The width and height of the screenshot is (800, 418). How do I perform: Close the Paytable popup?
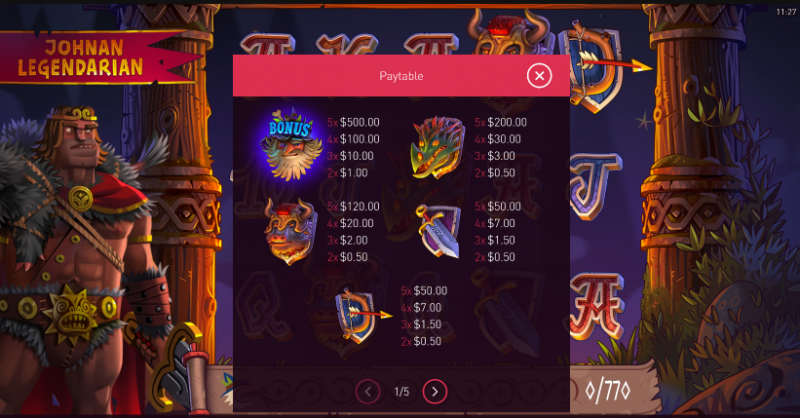coord(539,76)
